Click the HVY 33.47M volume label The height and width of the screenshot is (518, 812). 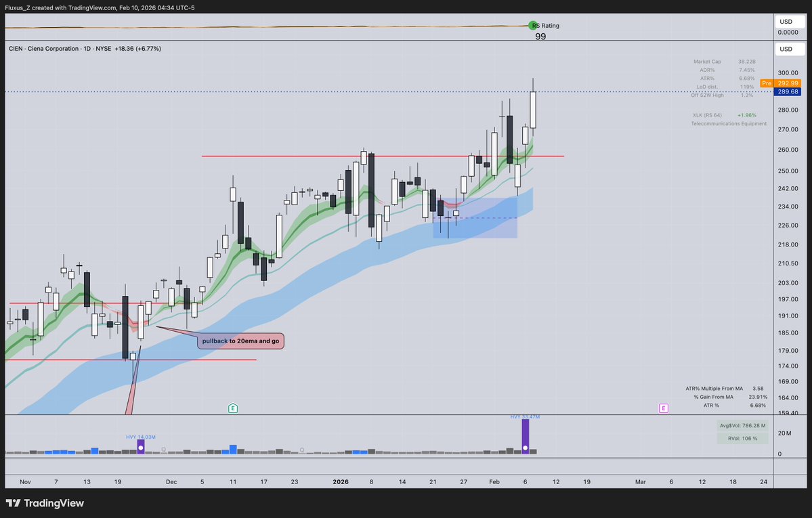pyautogui.click(x=525, y=416)
